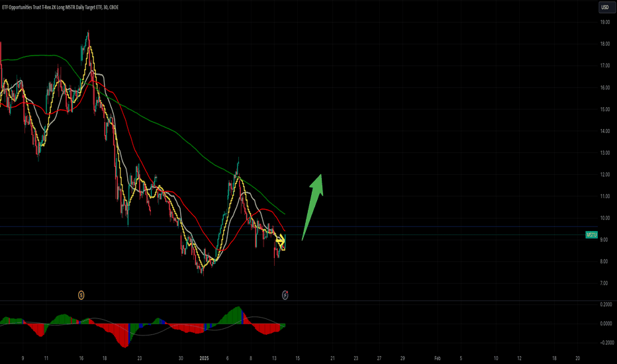
Task: Click the lightning bolt event marker
Action: (x=285, y=295)
